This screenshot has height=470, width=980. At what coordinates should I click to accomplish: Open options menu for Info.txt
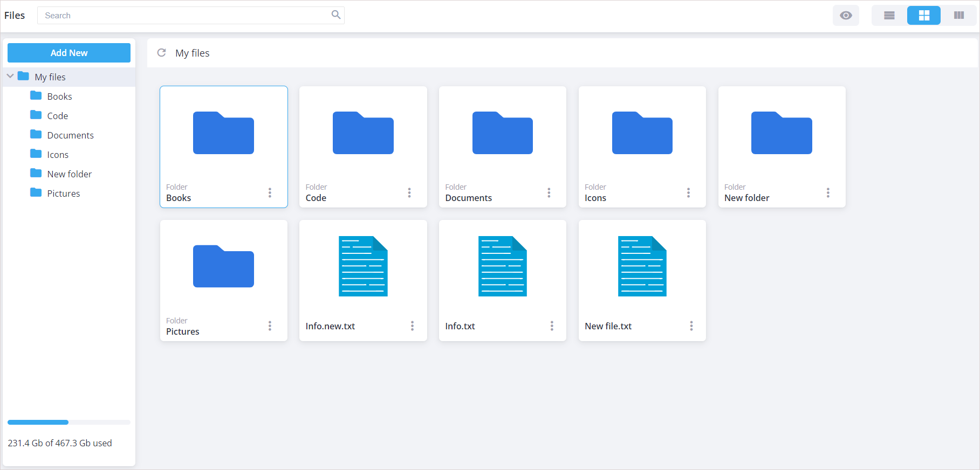[x=552, y=326]
